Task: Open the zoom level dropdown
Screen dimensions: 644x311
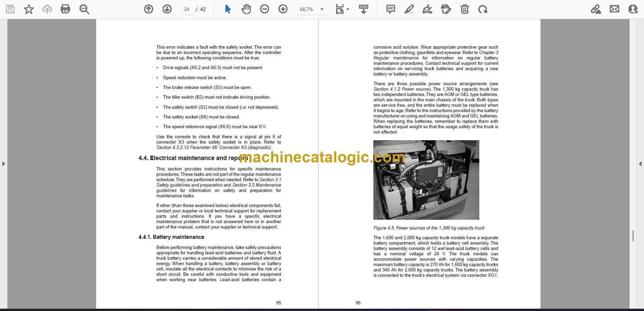Action: pos(322,9)
